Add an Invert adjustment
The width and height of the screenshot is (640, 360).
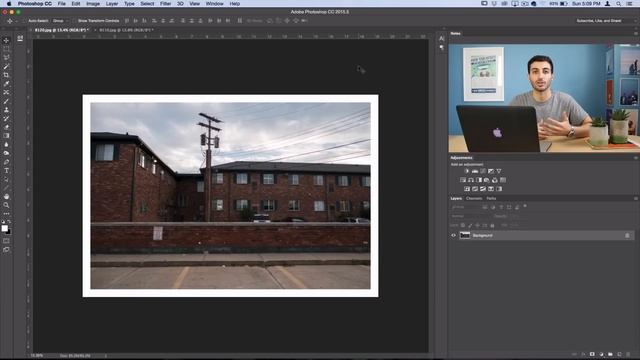point(467,189)
